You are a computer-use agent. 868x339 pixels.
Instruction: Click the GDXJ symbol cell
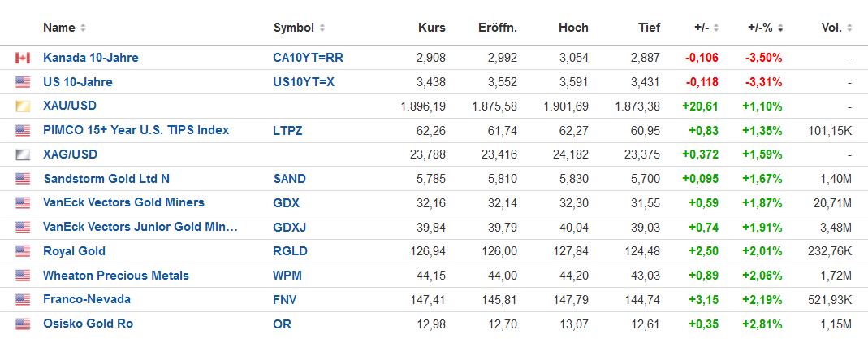point(289,227)
